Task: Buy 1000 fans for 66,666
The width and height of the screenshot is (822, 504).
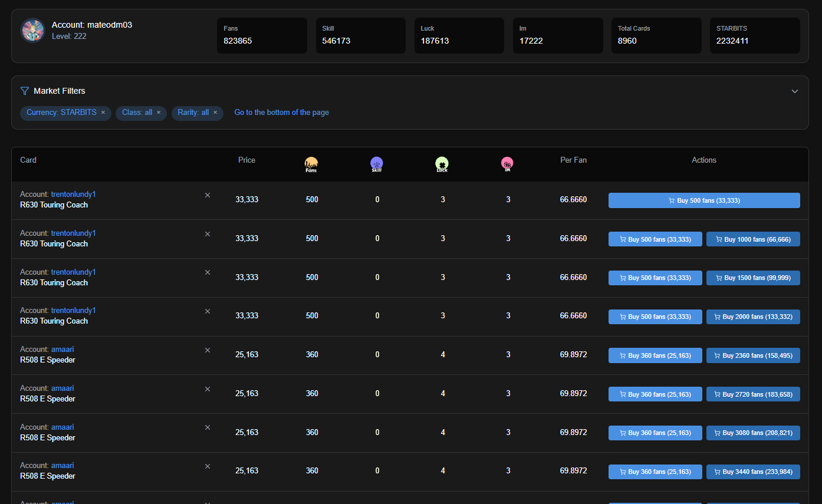Action: (x=753, y=239)
